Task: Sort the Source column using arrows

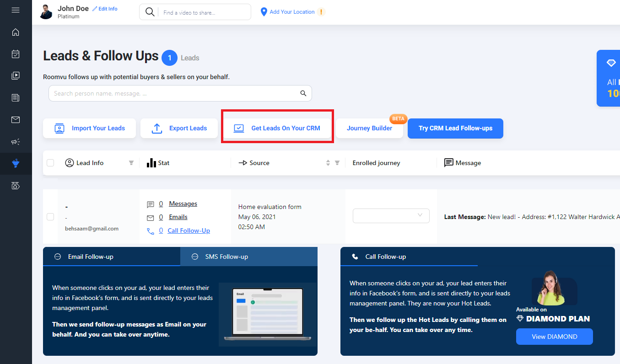Action: coord(328,163)
